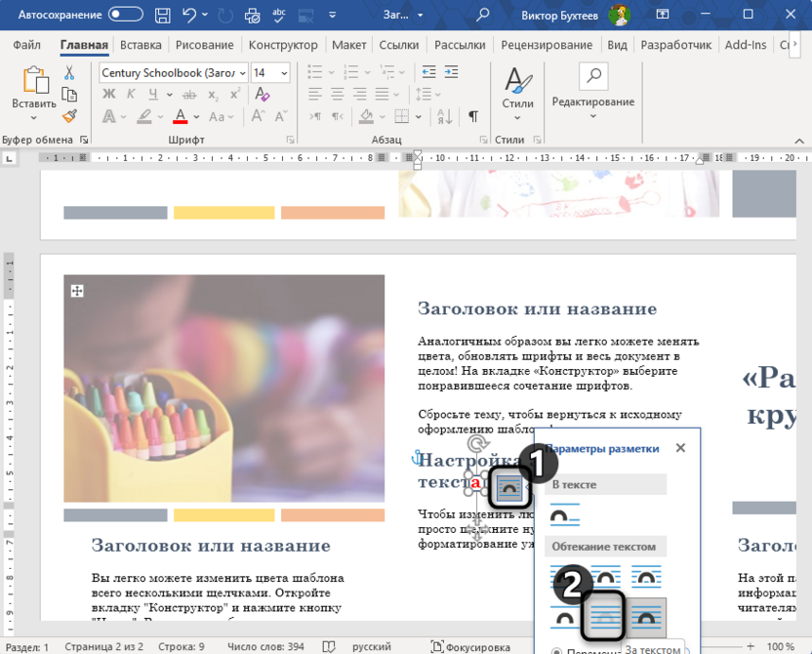Expand Quick Access Toolbar customize arrow

point(333,15)
